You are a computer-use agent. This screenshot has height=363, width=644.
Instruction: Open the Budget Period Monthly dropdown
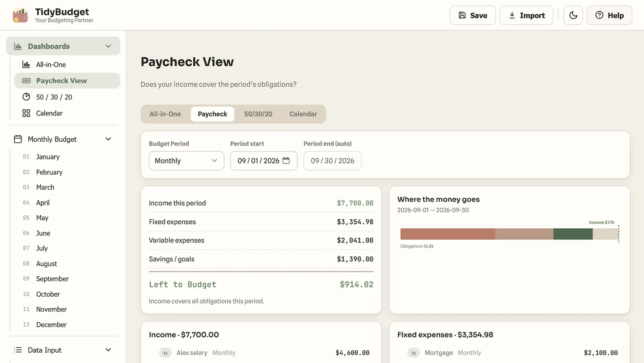pyautogui.click(x=186, y=161)
